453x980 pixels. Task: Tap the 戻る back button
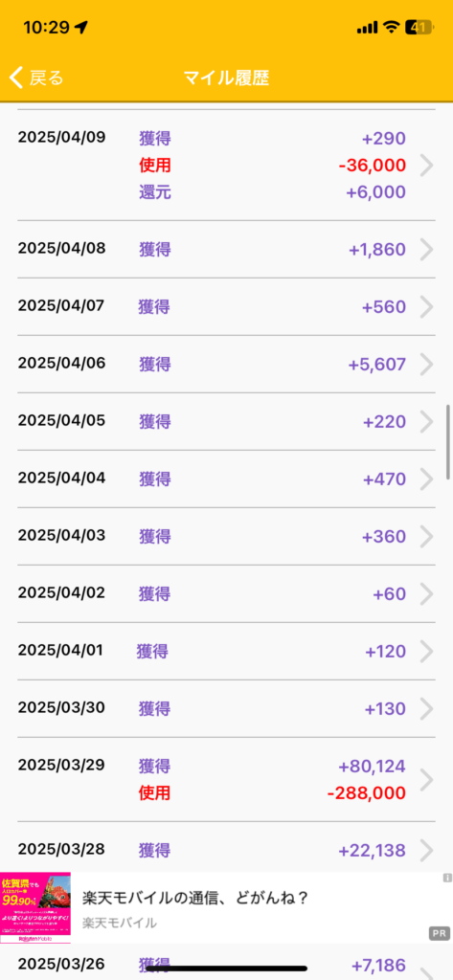(36, 78)
